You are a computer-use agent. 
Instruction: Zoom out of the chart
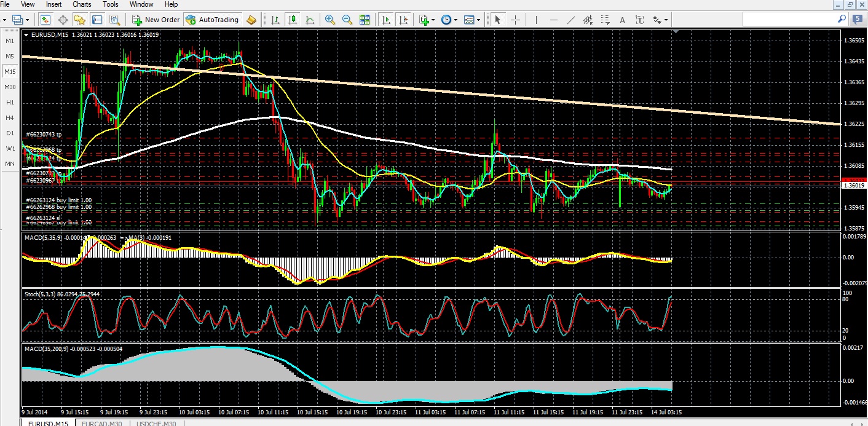pos(347,20)
